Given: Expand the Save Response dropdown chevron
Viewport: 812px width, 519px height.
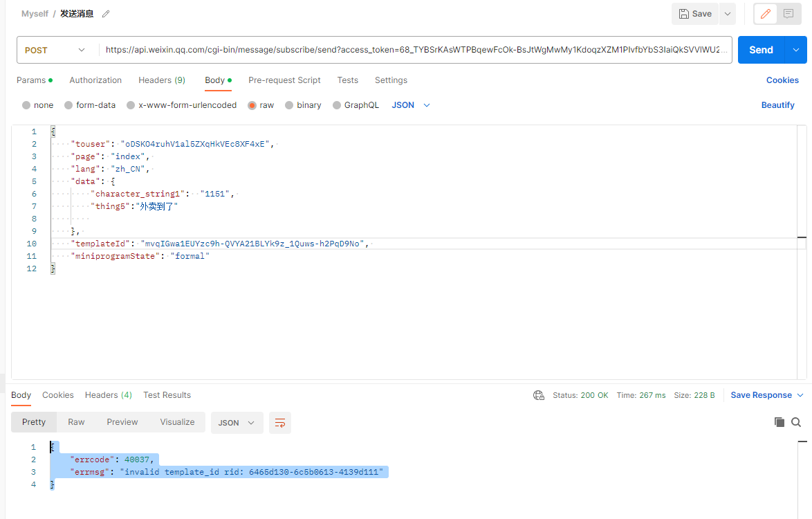Looking at the screenshot, I should click(x=800, y=395).
